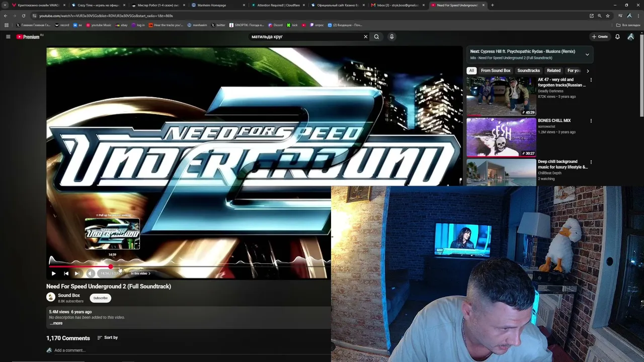Open the record bookmark
644x362 pixels.
(62, 25)
